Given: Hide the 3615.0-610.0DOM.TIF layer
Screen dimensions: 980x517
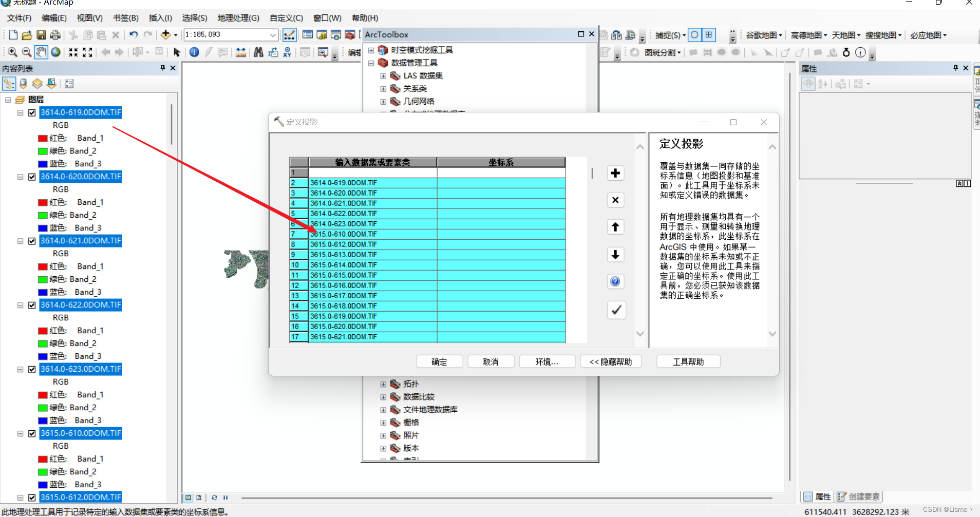Looking at the screenshot, I should pos(32,433).
